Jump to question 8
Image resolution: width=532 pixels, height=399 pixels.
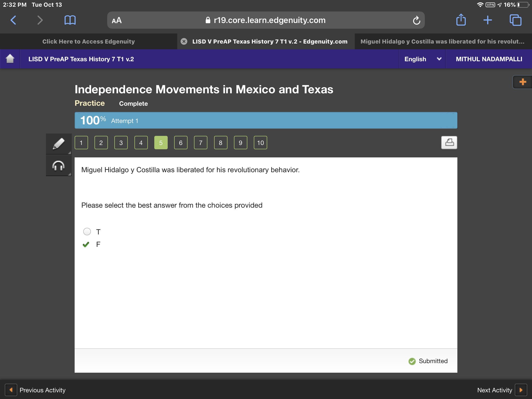(x=220, y=143)
